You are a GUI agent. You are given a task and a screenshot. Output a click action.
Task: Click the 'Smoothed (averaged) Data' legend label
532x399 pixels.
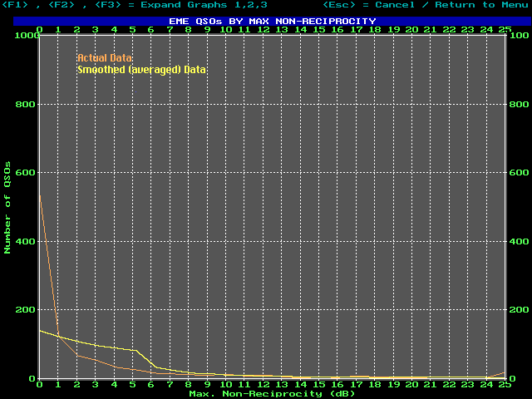pos(141,70)
